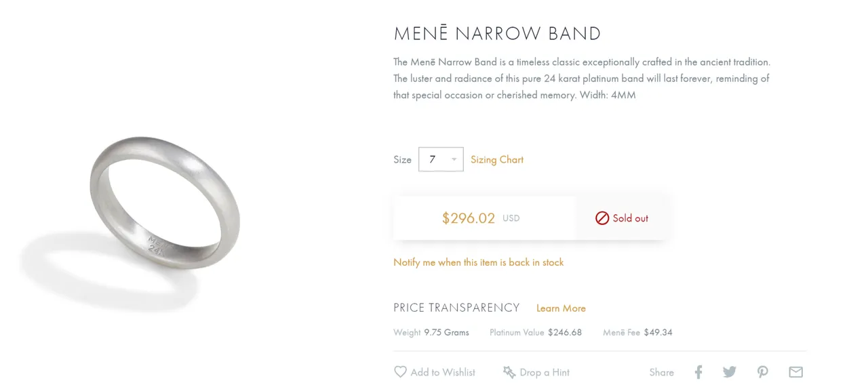Select the Platinum Value $246.68 text
This screenshot has height=387, width=868.
[536, 332]
